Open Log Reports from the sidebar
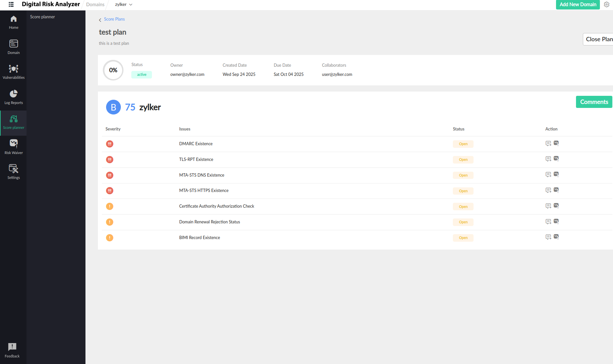Screen dimensions: 613x364 click(13, 97)
